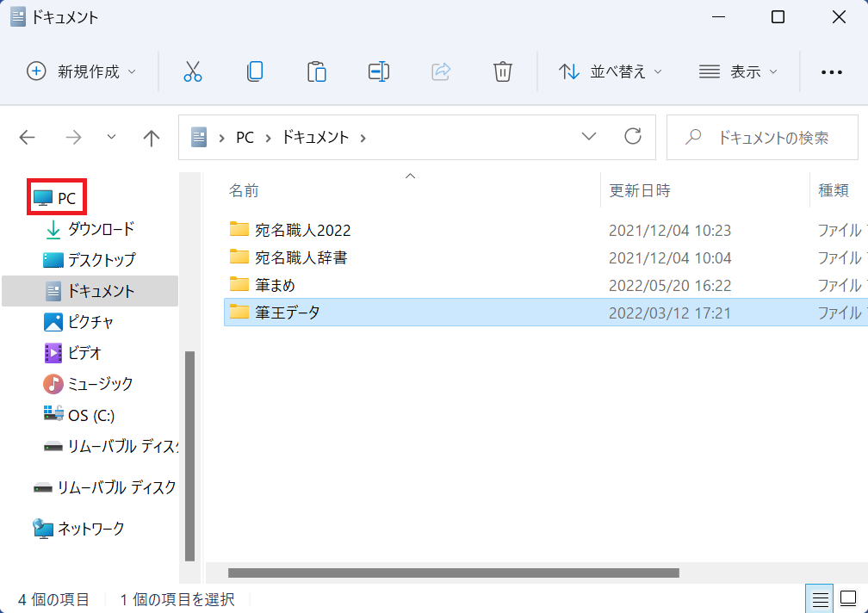Screen dimensions: 868x613
Task: Select リムーバブル ディスク above ネットワーク
Action: tap(105, 487)
